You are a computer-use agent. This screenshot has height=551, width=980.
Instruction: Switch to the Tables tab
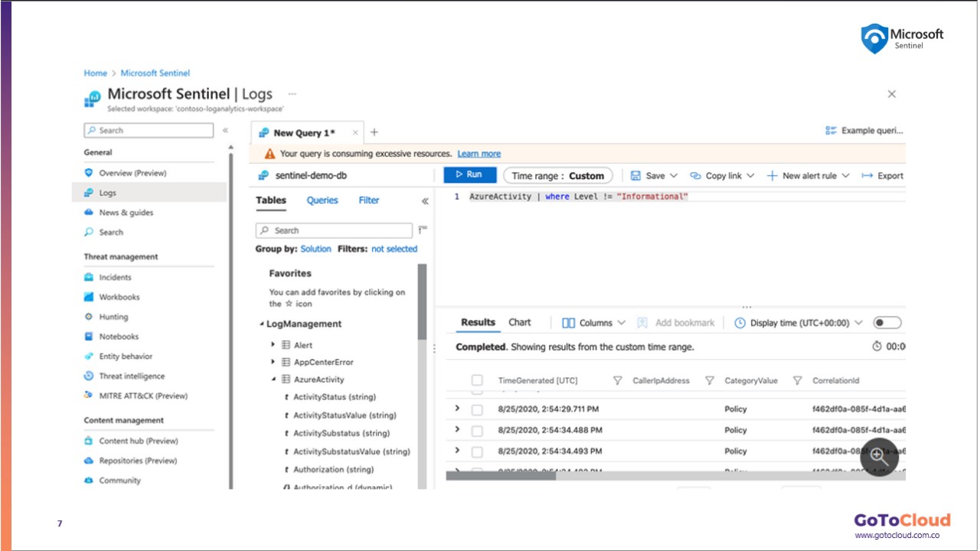coord(271,201)
